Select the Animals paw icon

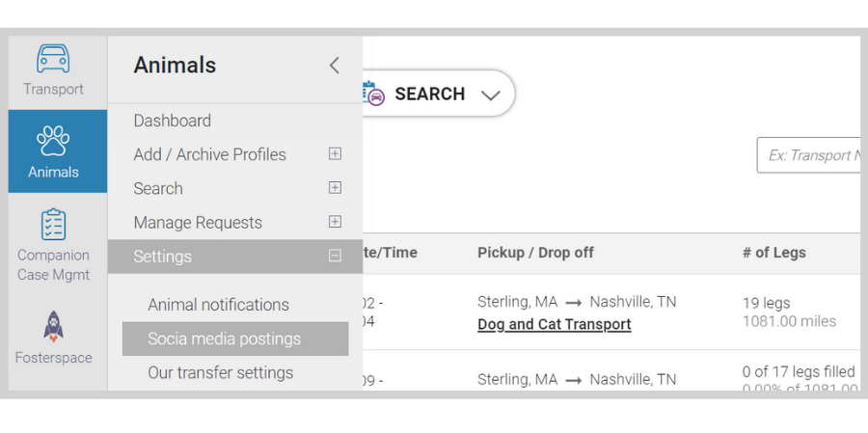click(x=53, y=141)
